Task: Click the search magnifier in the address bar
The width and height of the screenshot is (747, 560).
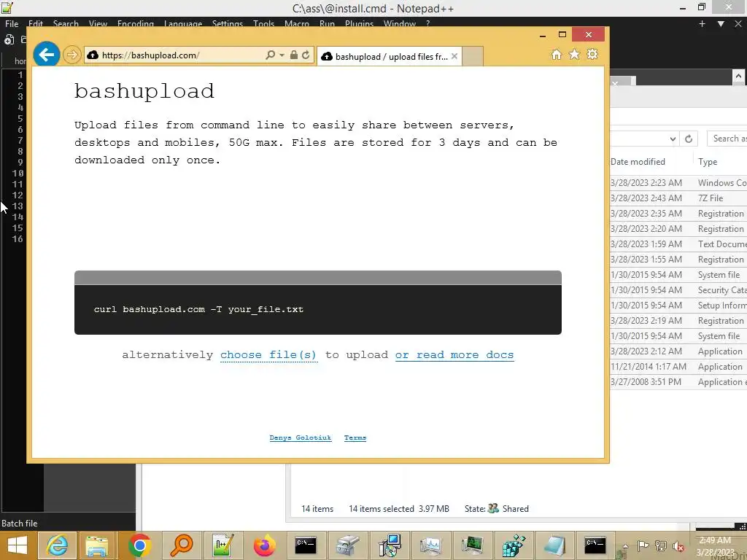Action: pos(270,55)
